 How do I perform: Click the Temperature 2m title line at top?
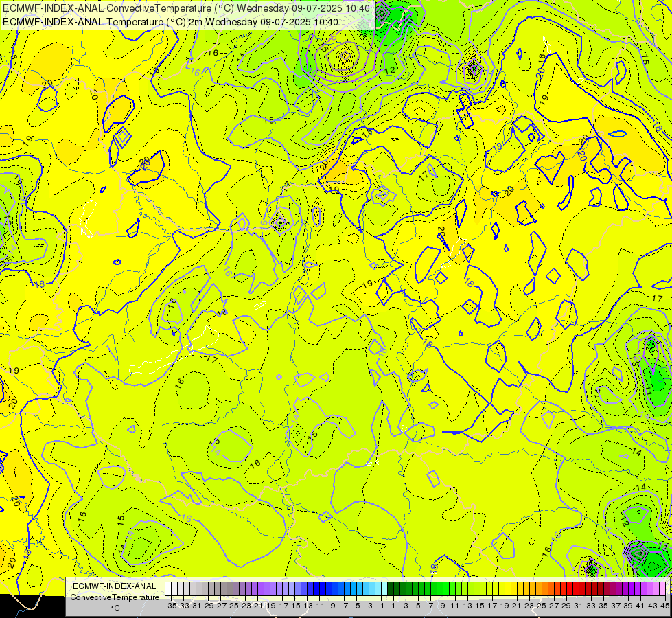[170, 22]
